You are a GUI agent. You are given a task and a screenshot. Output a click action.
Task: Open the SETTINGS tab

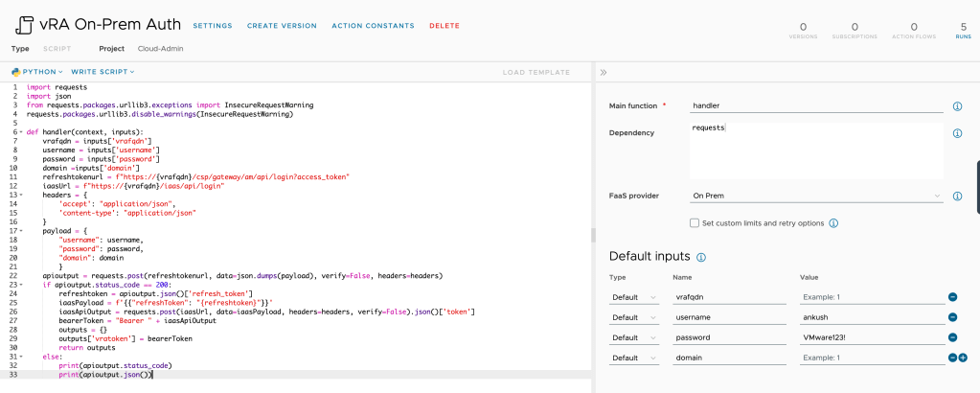pyautogui.click(x=212, y=26)
